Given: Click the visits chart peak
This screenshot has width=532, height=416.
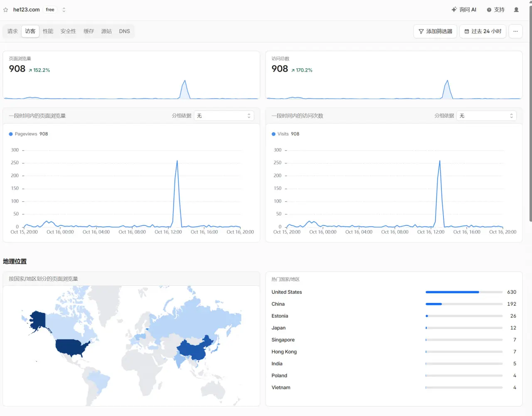Looking at the screenshot, I should (440, 161).
